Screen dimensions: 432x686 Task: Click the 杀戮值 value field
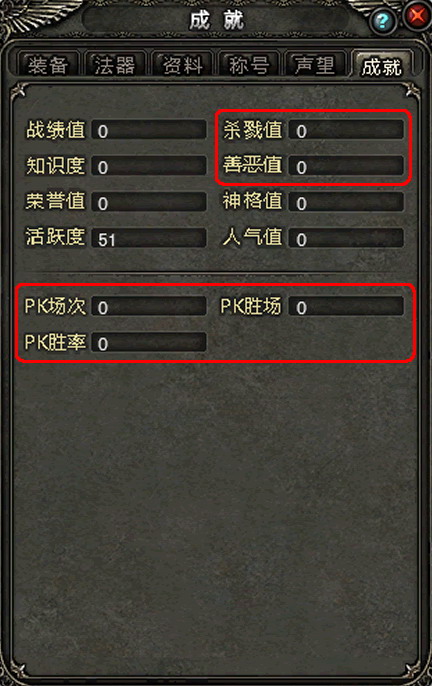pyautogui.click(x=346, y=130)
